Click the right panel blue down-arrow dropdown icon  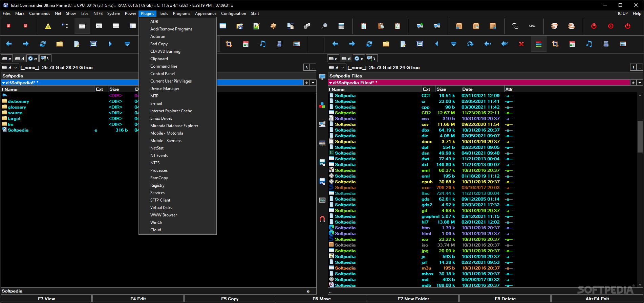click(x=454, y=44)
